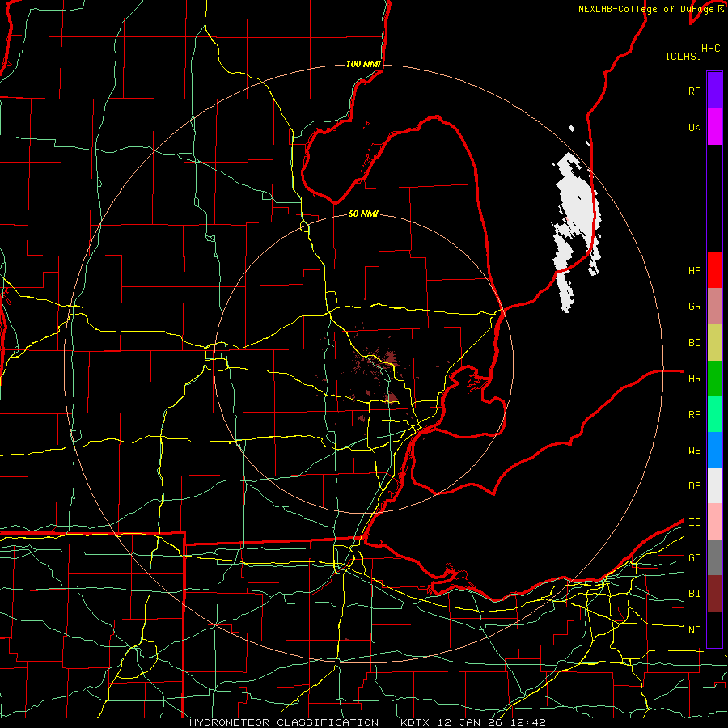Click the BI brown legend swatch
Viewport: 728px width, 728px height.
[714, 594]
